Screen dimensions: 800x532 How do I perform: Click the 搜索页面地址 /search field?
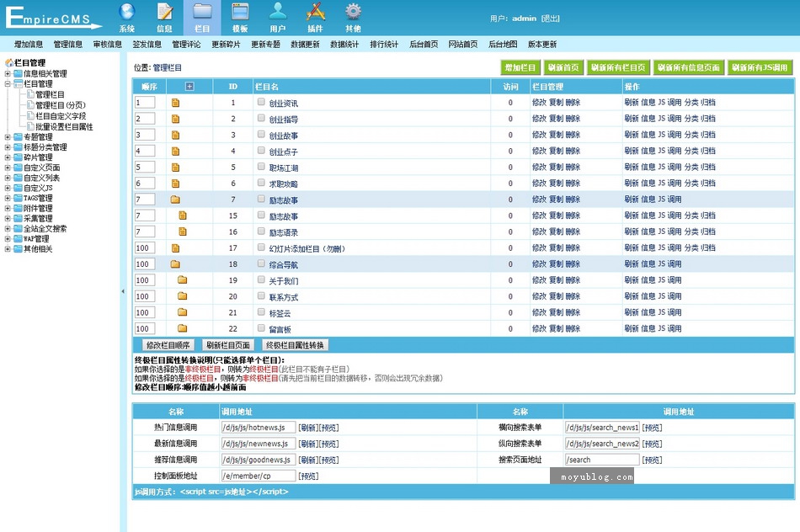pyautogui.click(x=602, y=460)
